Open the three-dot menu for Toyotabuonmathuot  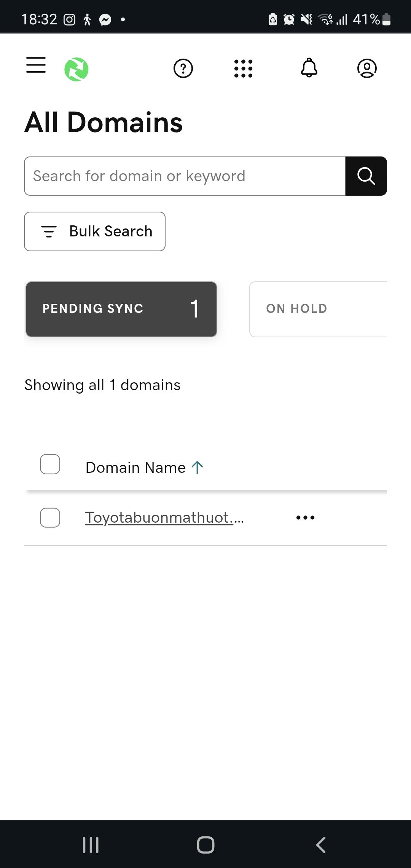305,517
